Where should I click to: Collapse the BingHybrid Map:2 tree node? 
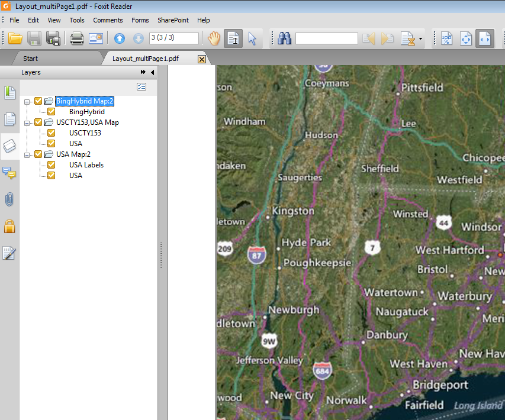point(27,102)
